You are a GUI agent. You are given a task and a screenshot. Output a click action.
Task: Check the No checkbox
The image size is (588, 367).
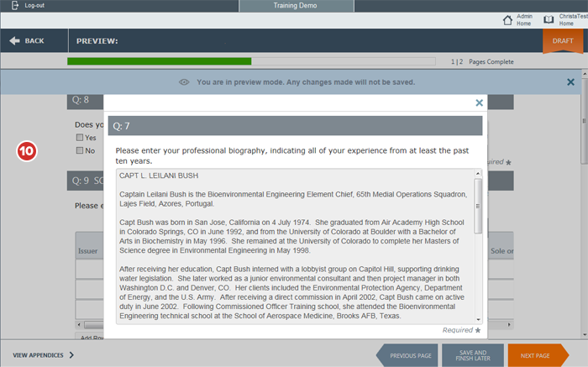coord(80,150)
